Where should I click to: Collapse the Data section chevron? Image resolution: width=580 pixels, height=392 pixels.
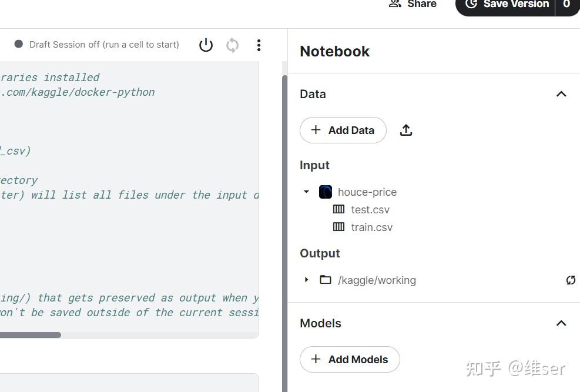(561, 94)
